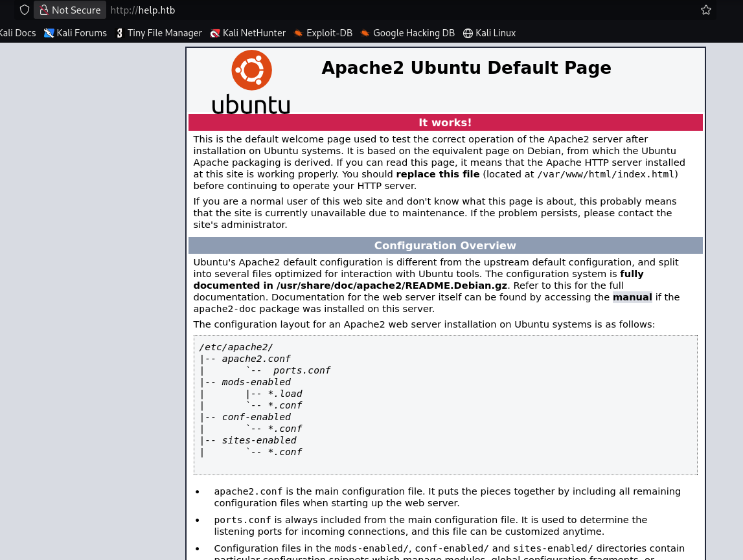
Task: Click the Not Secure padlock indicator
Action: pos(70,10)
